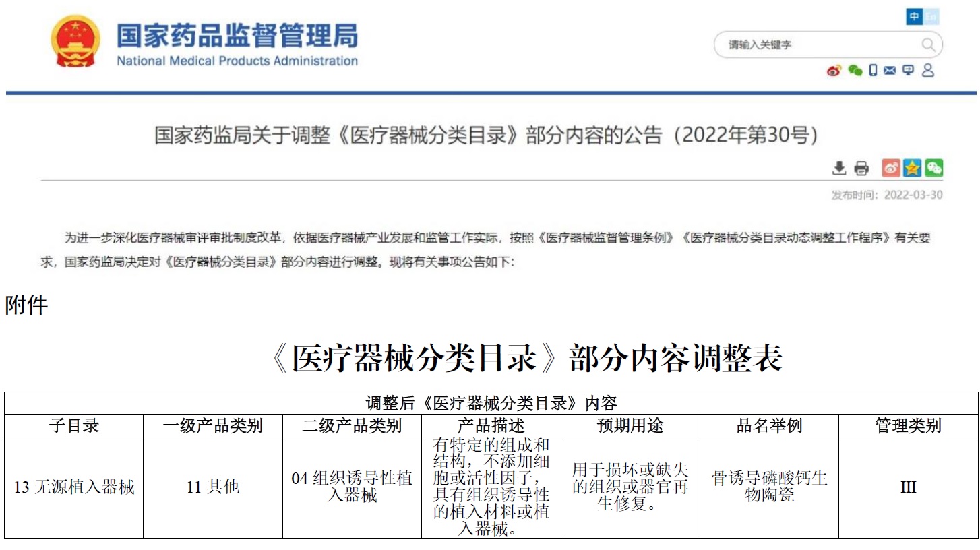Switch language to Chinese with 中 toggle
This screenshot has height=550, width=980.
[x=914, y=17]
